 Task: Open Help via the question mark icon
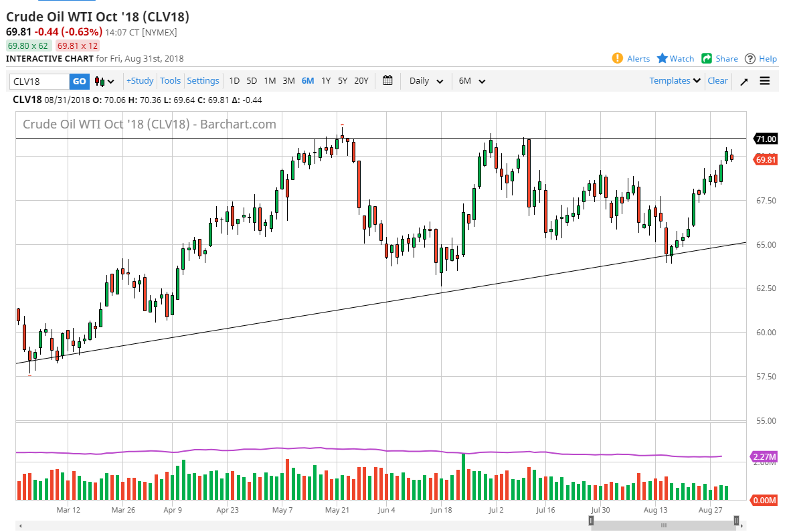pos(750,58)
